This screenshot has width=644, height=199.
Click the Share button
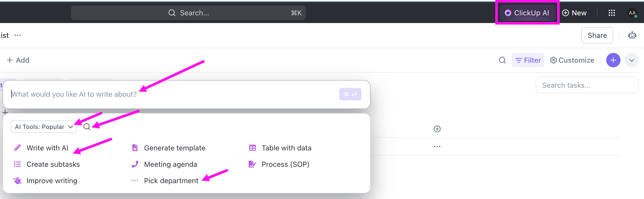(597, 35)
